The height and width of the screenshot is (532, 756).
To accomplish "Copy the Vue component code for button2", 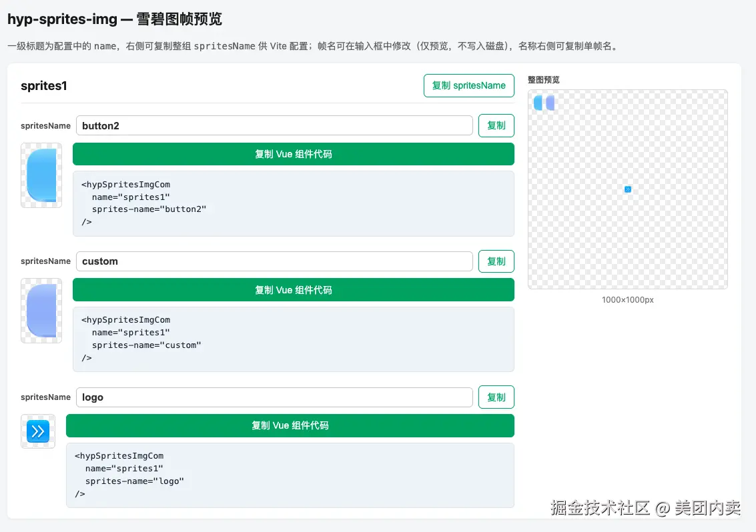I will click(x=293, y=154).
